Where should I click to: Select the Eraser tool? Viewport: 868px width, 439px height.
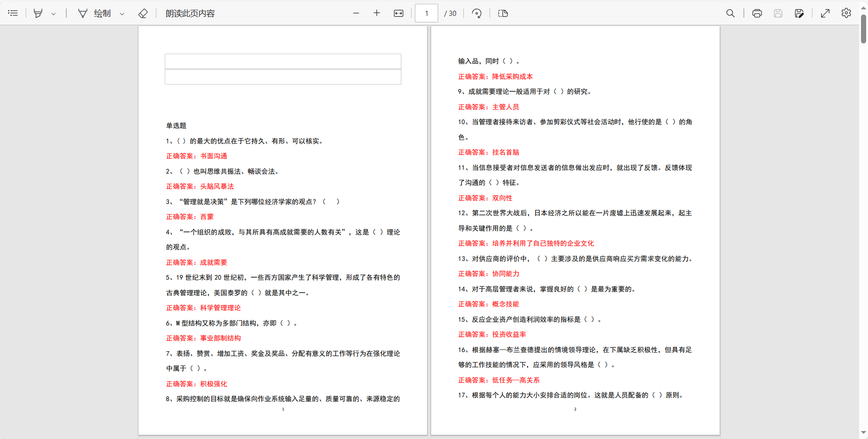point(143,13)
